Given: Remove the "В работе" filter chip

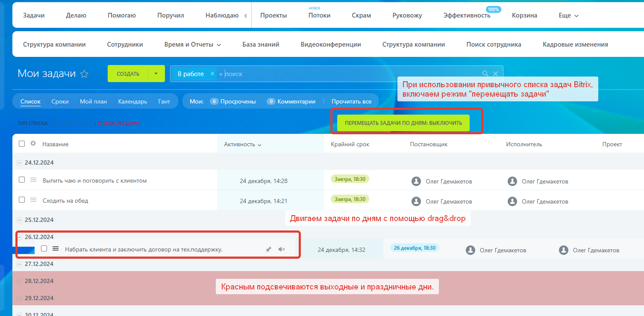Looking at the screenshot, I should [212, 74].
